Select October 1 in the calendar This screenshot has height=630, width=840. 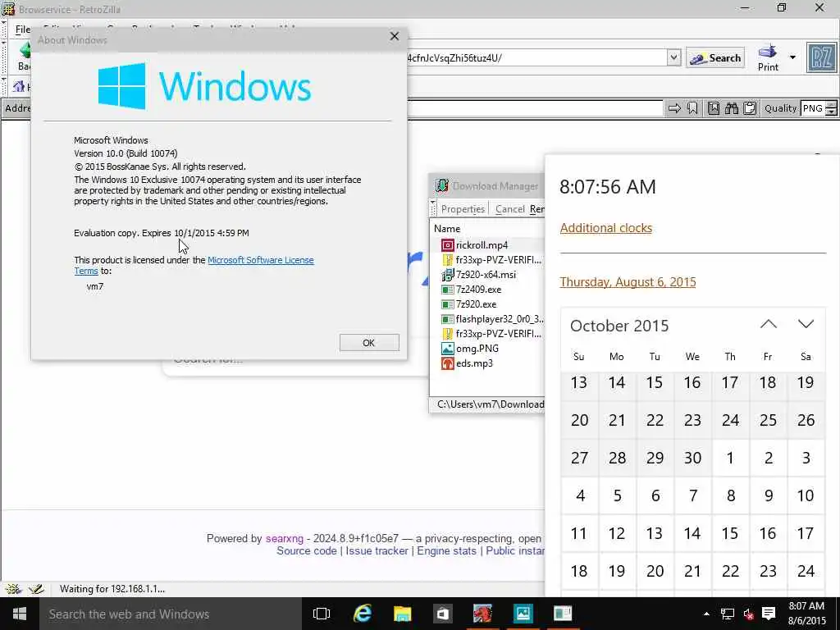coord(730,458)
